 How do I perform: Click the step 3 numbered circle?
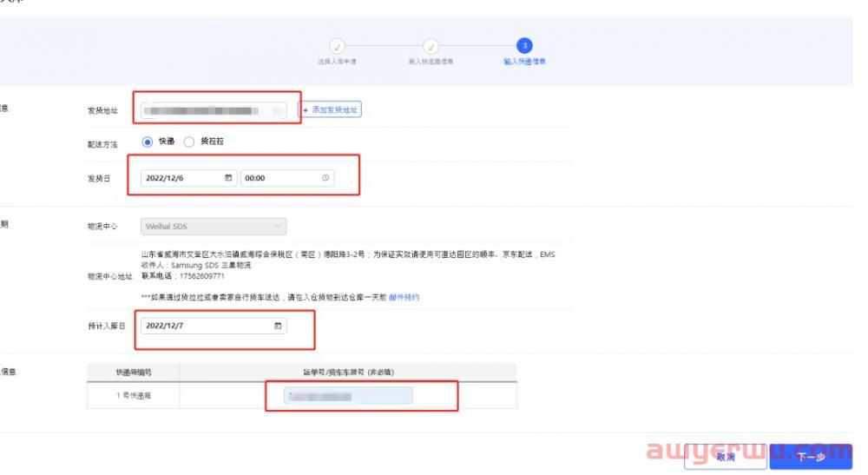pyautogui.click(x=523, y=46)
